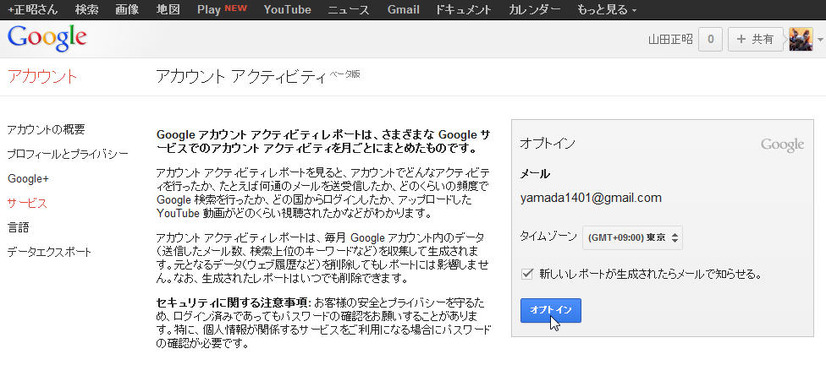
Task: Click the yamada1401@gmail.com email address
Action: (591, 198)
